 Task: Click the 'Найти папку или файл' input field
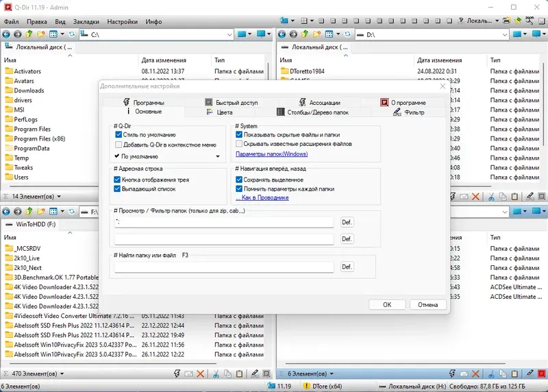pos(224,267)
